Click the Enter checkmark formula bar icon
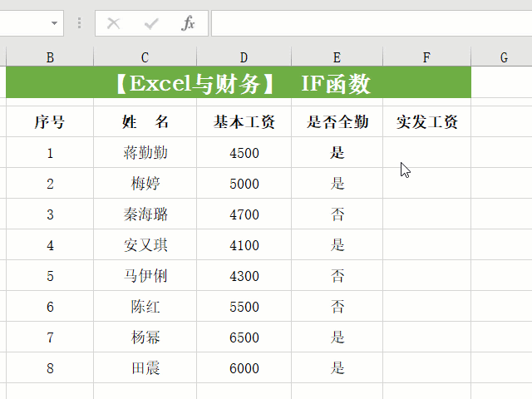532x399 pixels. pos(151,23)
